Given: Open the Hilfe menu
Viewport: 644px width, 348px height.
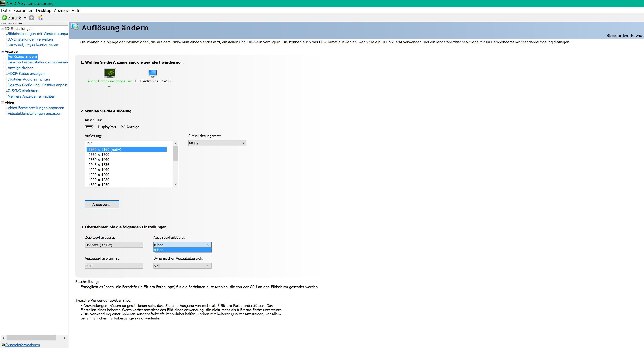Looking at the screenshot, I should coord(76,11).
